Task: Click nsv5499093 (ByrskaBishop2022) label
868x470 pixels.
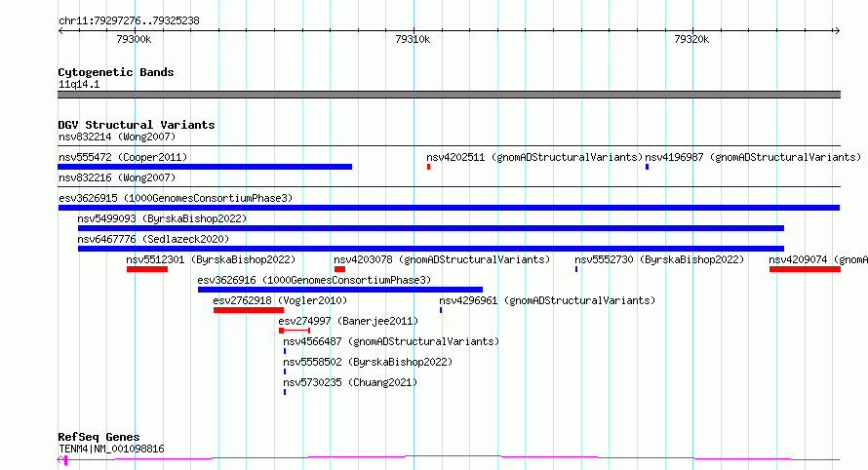Action: pos(162,218)
